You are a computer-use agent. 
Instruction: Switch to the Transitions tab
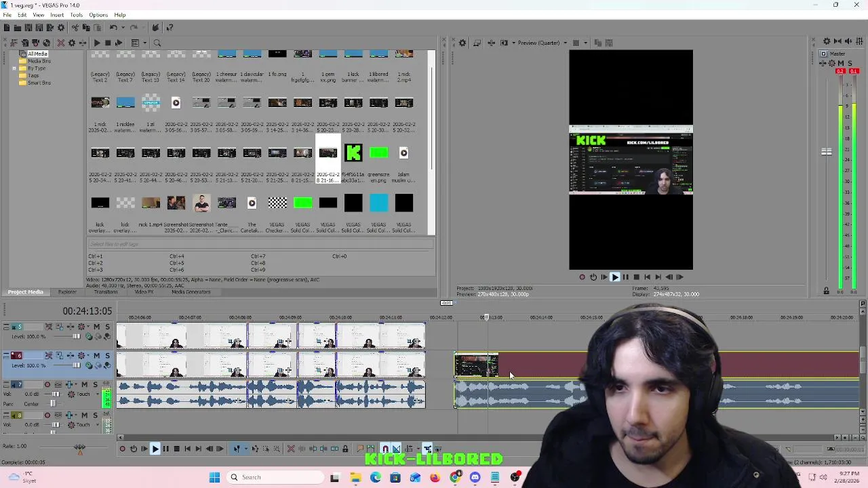pos(106,292)
